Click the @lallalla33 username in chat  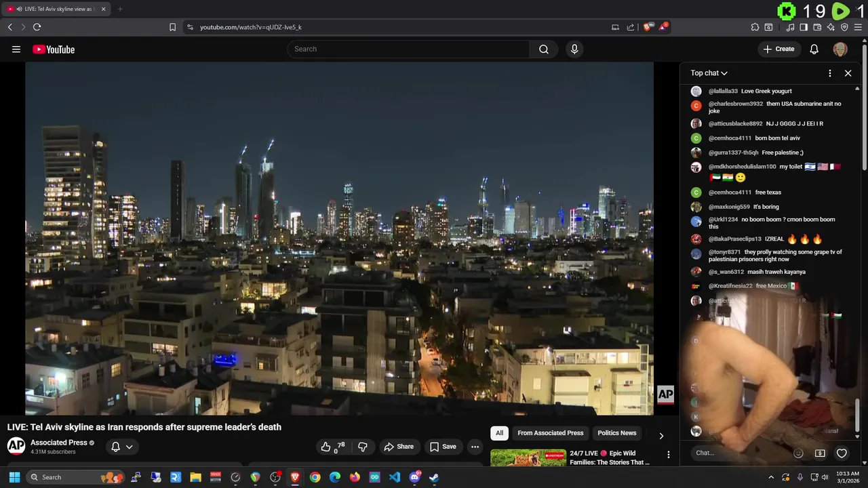(722, 91)
